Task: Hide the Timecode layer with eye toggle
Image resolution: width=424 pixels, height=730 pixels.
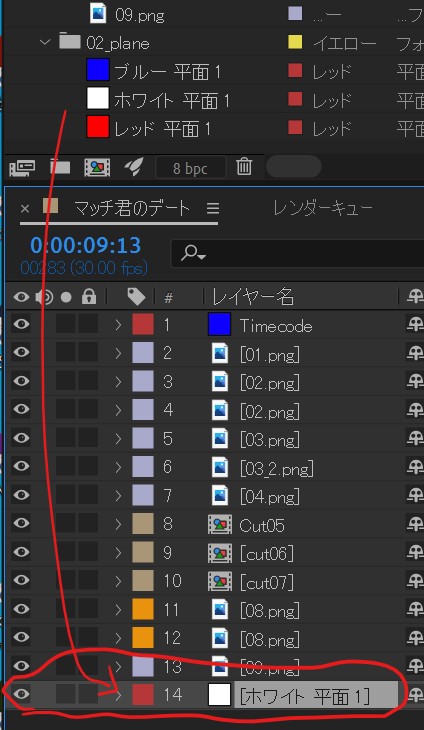Action: pyautogui.click(x=21, y=324)
